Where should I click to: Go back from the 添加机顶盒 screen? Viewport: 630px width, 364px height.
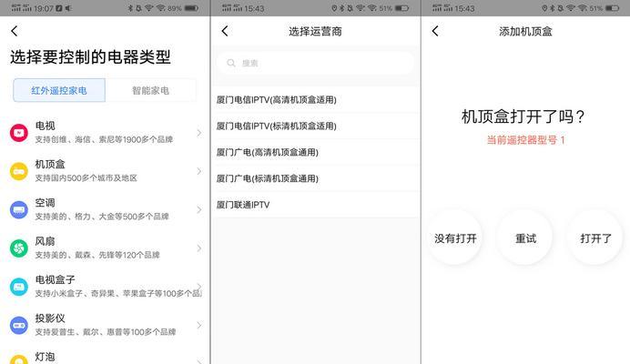click(x=435, y=31)
